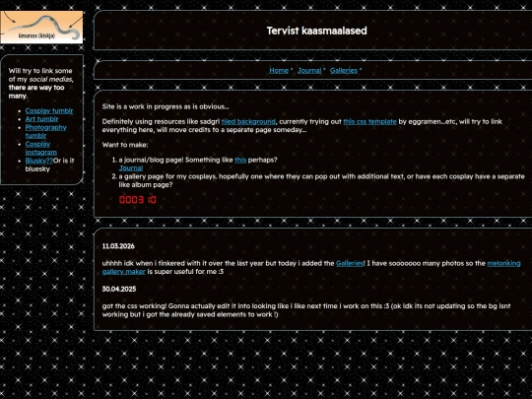
Task: Click the 11.03.2026 date heading
Action: click(x=118, y=246)
